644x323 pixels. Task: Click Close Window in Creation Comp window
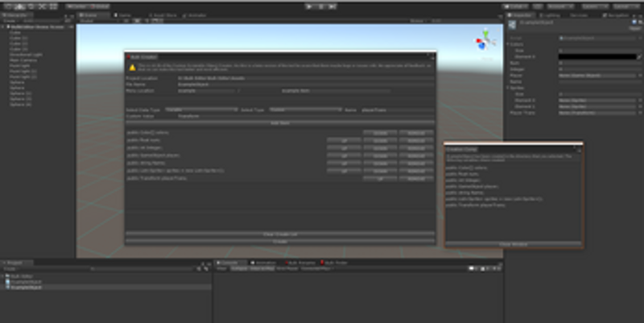[x=513, y=245]
